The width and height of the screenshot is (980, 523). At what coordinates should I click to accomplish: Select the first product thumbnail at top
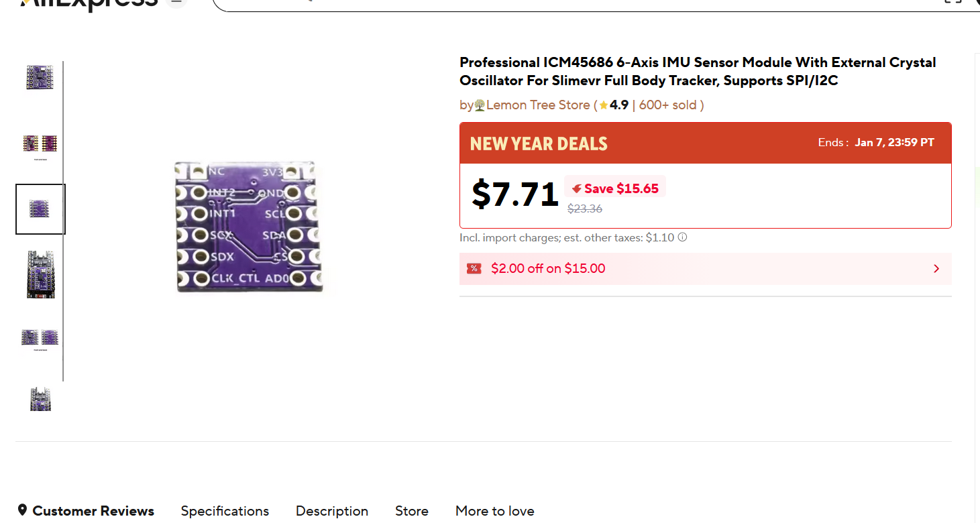(40, 77)
